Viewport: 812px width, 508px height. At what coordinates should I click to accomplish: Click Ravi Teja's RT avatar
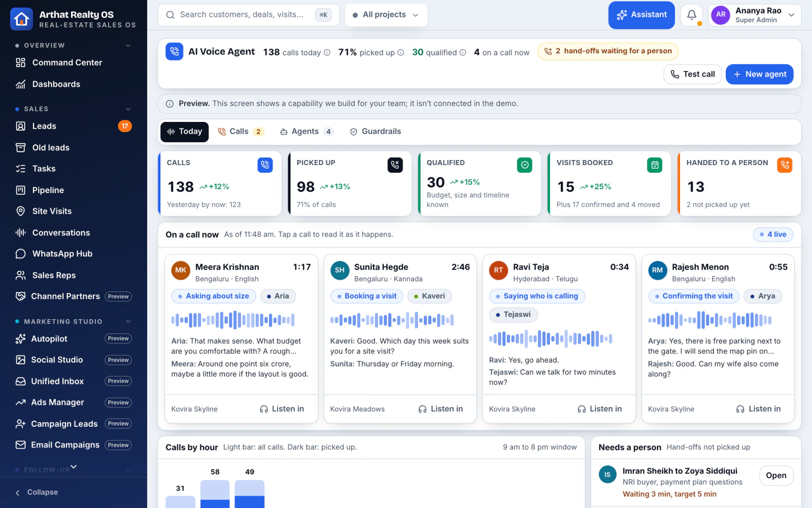(x=499, y=271)
